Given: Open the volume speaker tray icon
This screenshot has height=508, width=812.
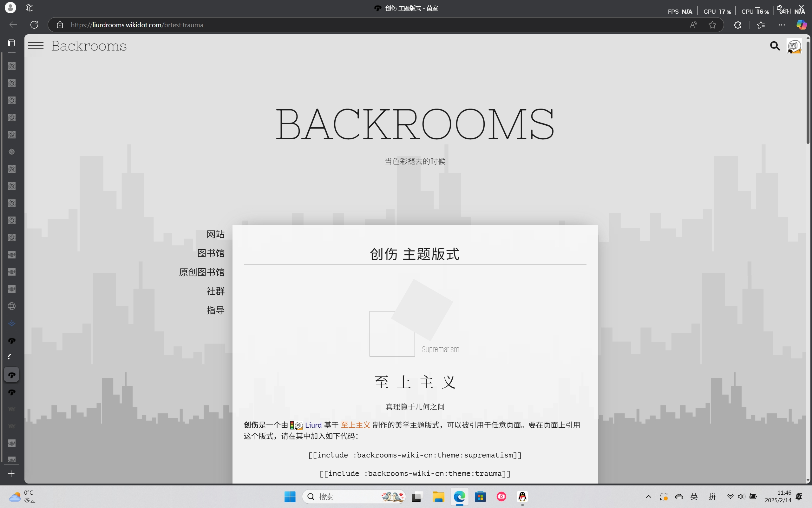Looking at the screenshot, I should tap(741, 497).
